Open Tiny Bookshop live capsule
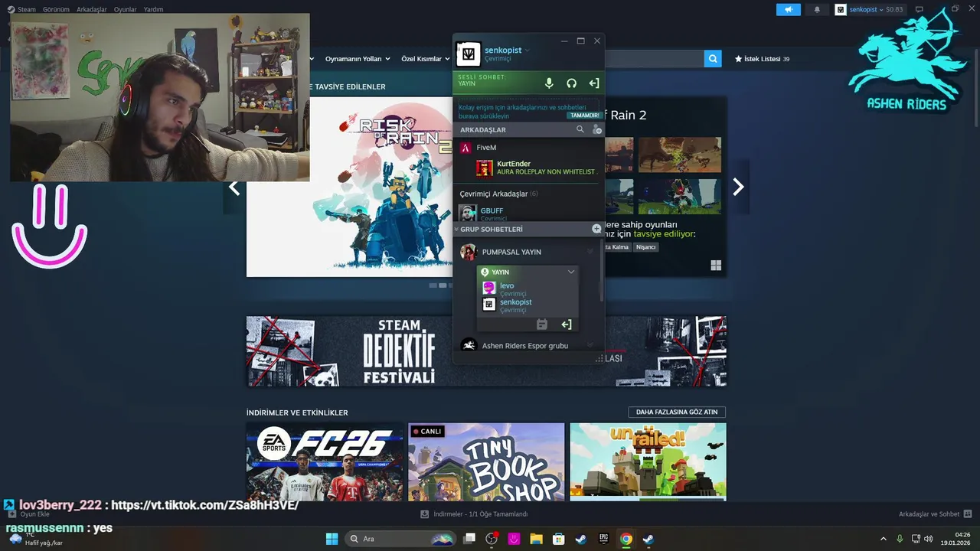 click(486, 461)
